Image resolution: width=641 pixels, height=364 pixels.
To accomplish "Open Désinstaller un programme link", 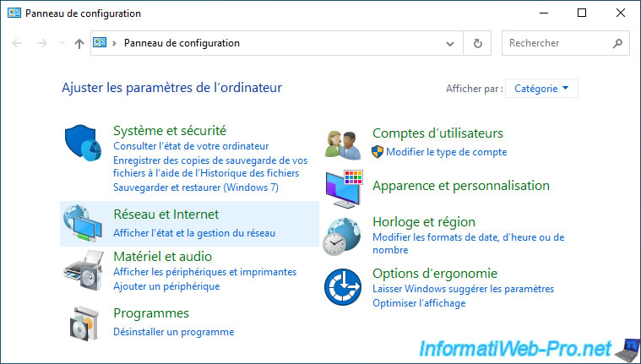I will pos(173,332).
